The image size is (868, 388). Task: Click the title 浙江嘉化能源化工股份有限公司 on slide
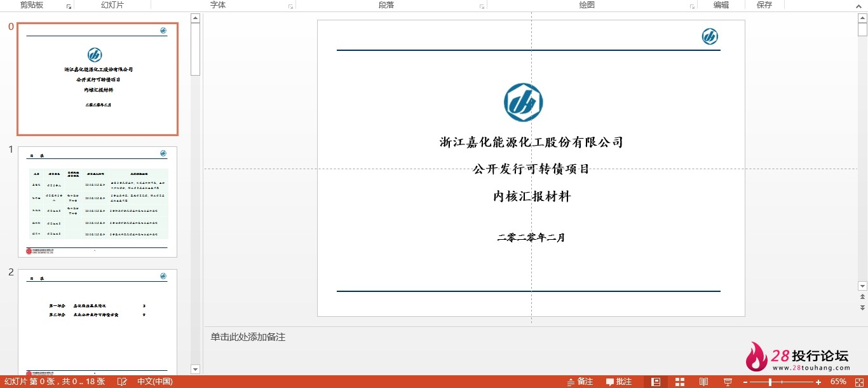click(531, 142)
